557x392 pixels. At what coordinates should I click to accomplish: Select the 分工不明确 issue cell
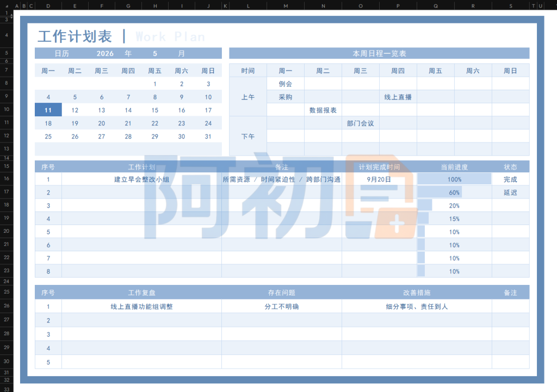(x=282, y=307)
